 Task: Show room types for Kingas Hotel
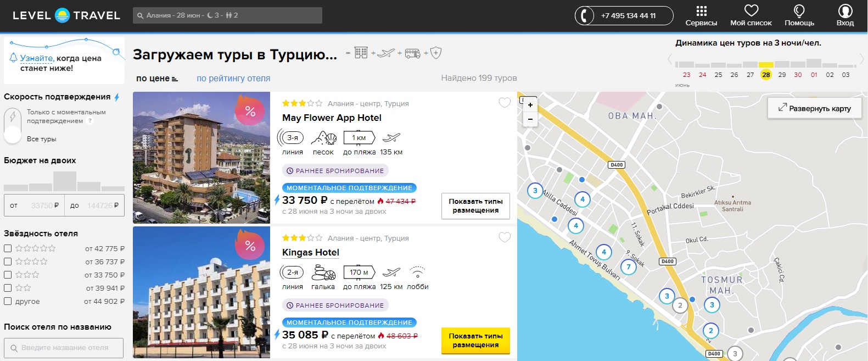(x=475, y=341)
